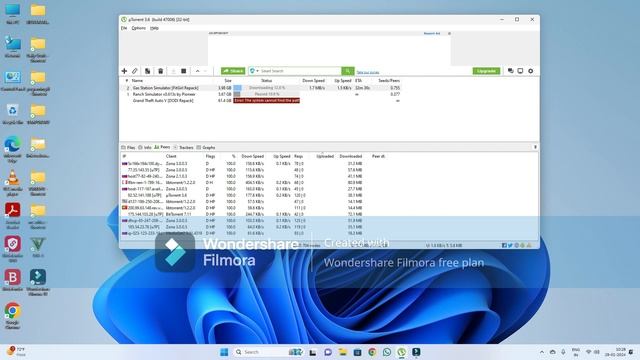Click the Paused progress bar of Ranch Simulator
The image size is (640, 360).
pos(266,94)
